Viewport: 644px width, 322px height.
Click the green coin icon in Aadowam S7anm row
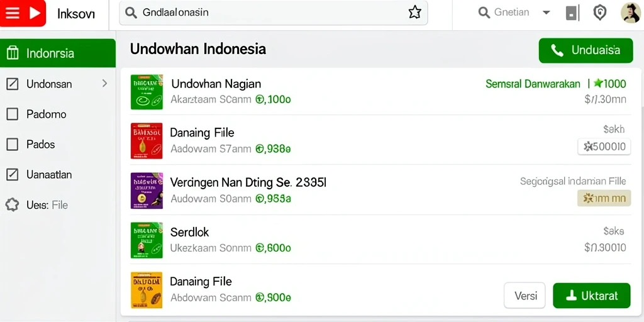pos(259,149)
